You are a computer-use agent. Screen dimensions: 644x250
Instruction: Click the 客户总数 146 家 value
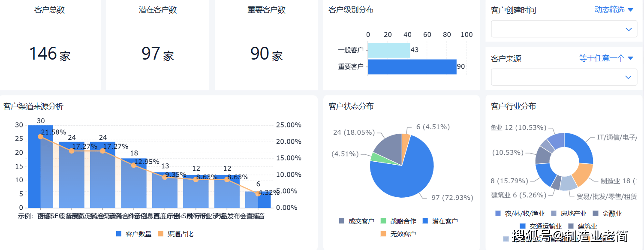(50, 54)
